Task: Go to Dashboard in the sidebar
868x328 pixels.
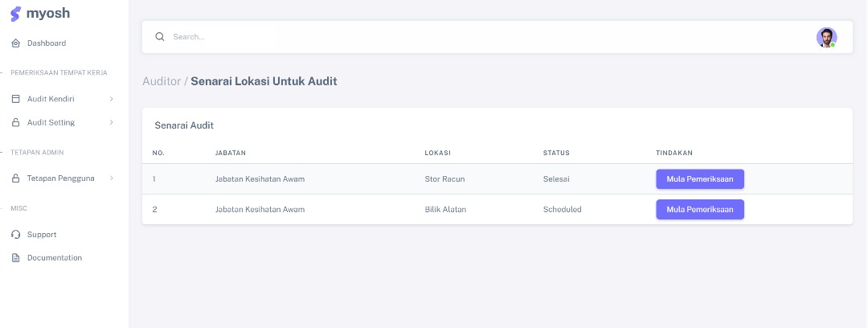Action: click(47, 43)
